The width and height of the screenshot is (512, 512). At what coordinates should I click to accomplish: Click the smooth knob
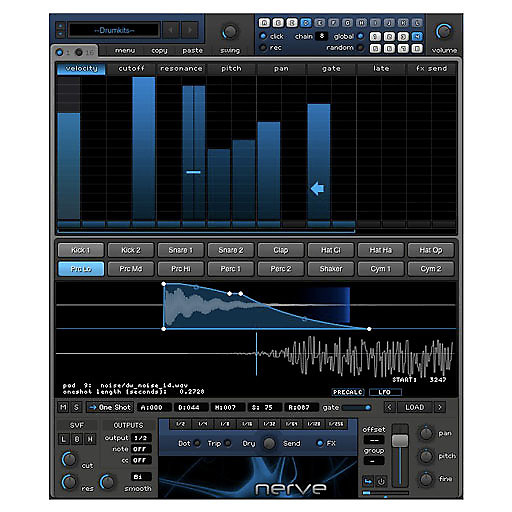point(107,482)
